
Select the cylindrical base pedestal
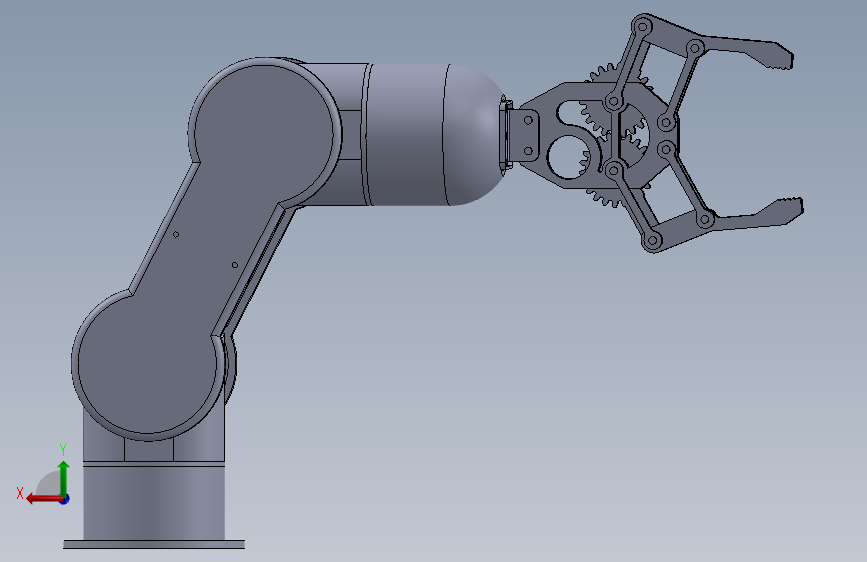tap(154, 502)
